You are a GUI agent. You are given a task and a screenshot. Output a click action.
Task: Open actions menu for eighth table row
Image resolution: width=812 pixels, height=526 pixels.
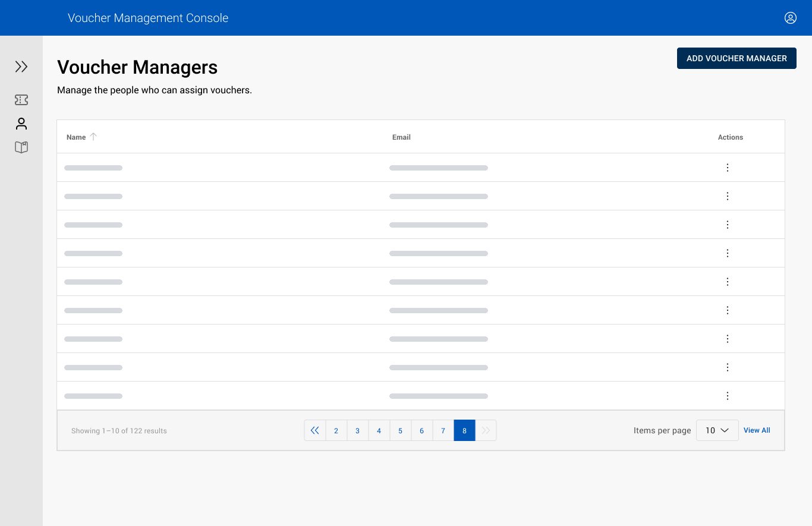(728, 367)
